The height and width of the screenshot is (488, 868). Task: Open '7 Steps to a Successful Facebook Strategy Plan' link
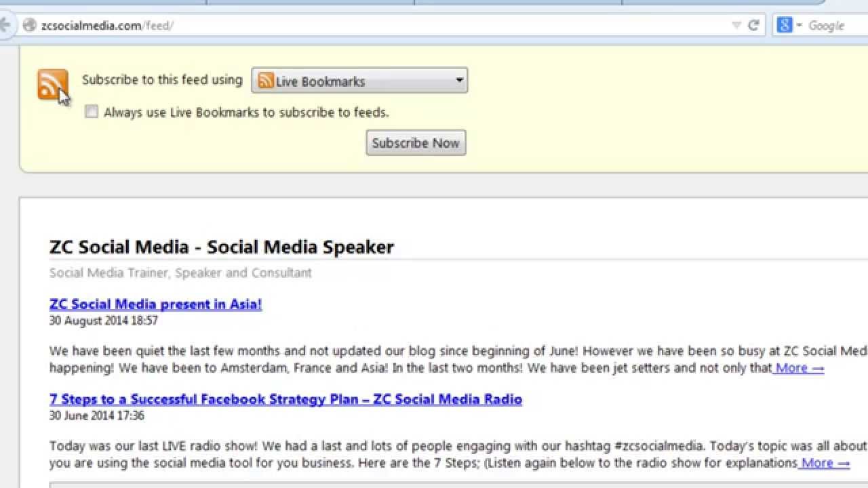[285, 399]
